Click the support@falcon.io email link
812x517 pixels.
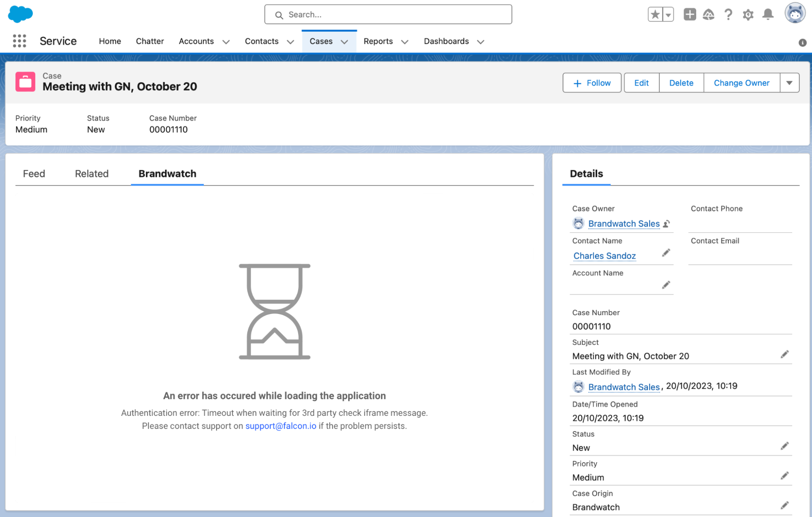[x=281, y=426]
